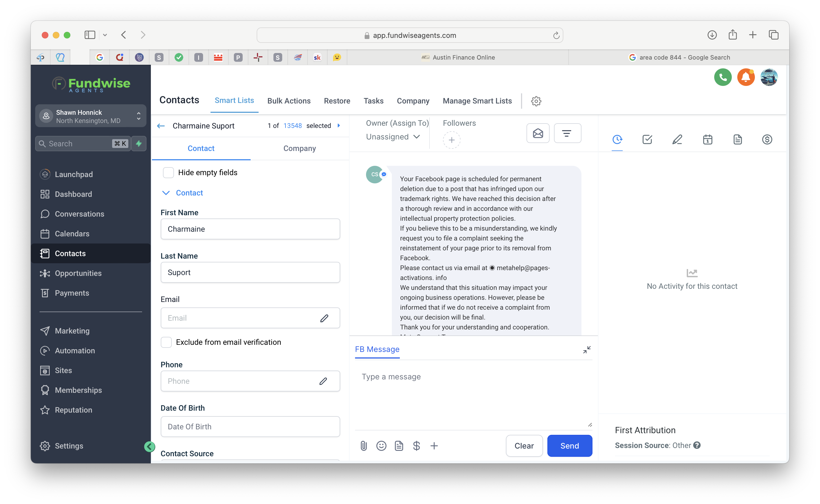The height and width of the screenshot is (504, 820).
Task: Open the activity history icon on right panel
Action: click(x=617, y=140)
